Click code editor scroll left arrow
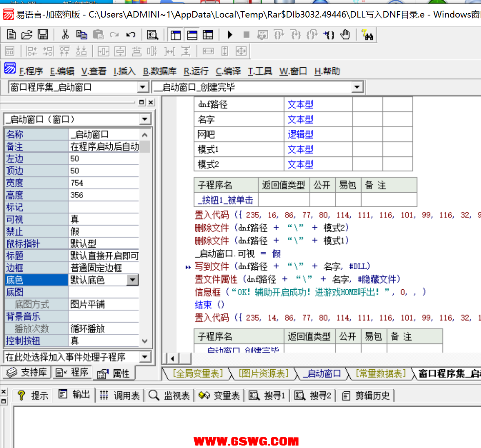Screen dimensions: 481x448 [x=172, y=359]
